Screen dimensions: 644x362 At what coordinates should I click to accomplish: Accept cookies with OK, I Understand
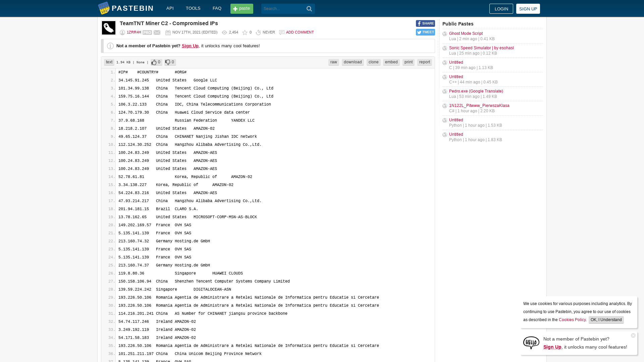click(606, 320)
